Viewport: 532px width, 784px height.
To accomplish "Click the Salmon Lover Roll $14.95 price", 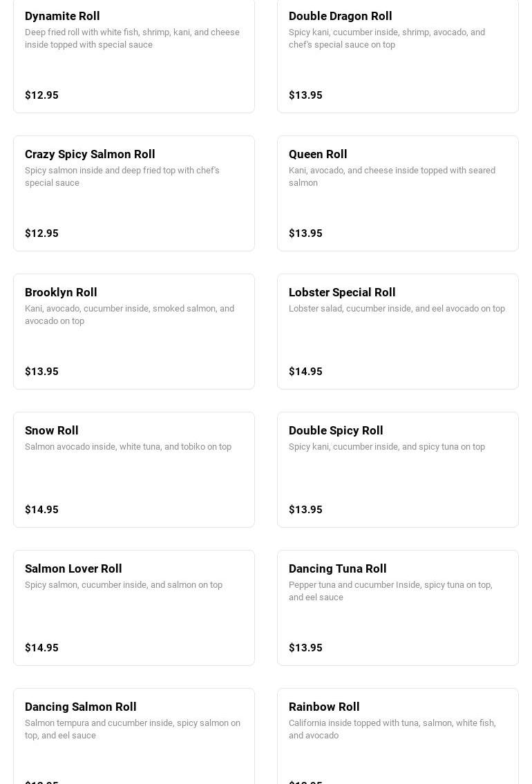I will 41,648.
